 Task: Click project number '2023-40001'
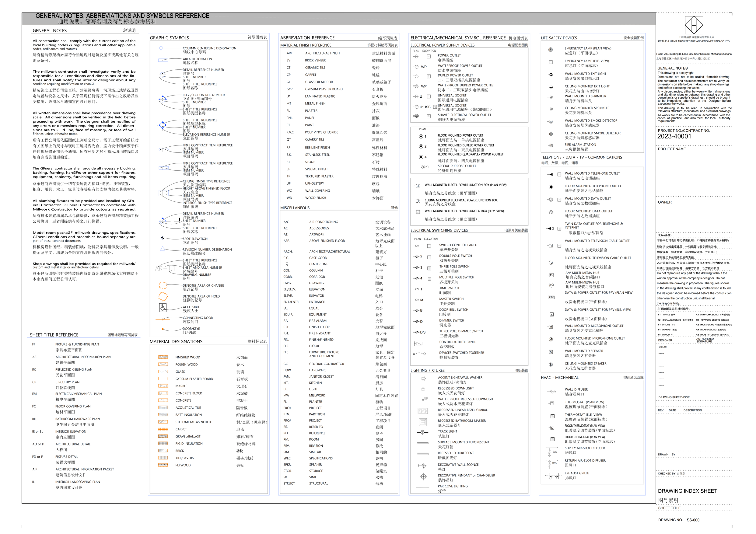click(x=674, y=136)
